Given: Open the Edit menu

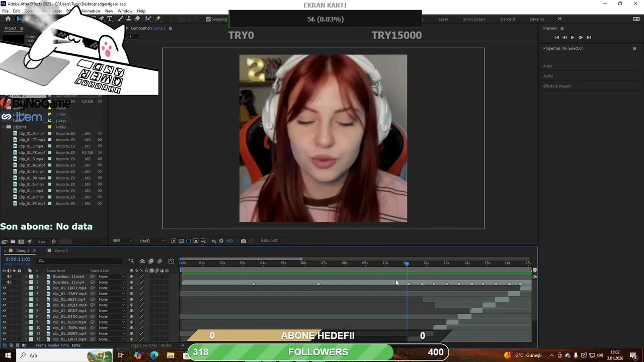Looking at the screenshot, I should 17,11.
